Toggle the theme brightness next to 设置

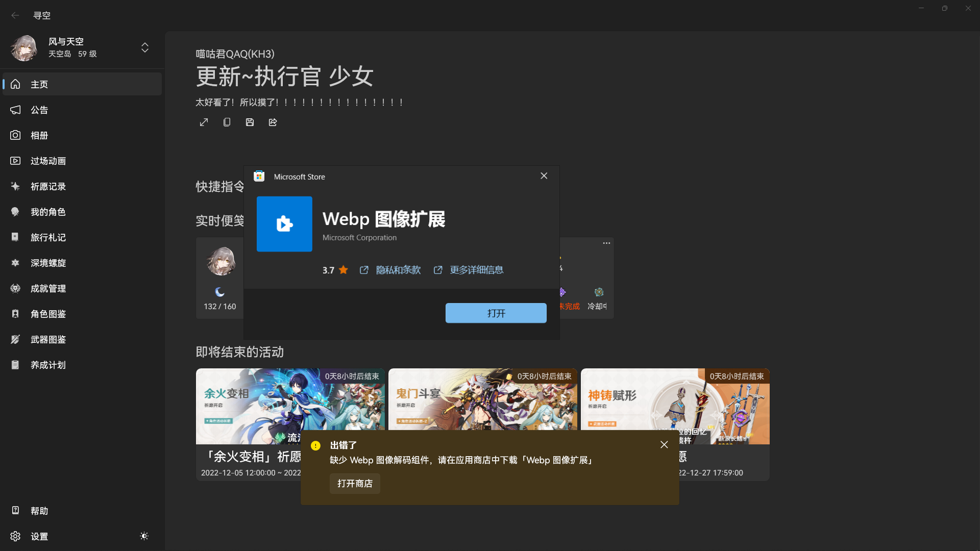coord(143,536)
